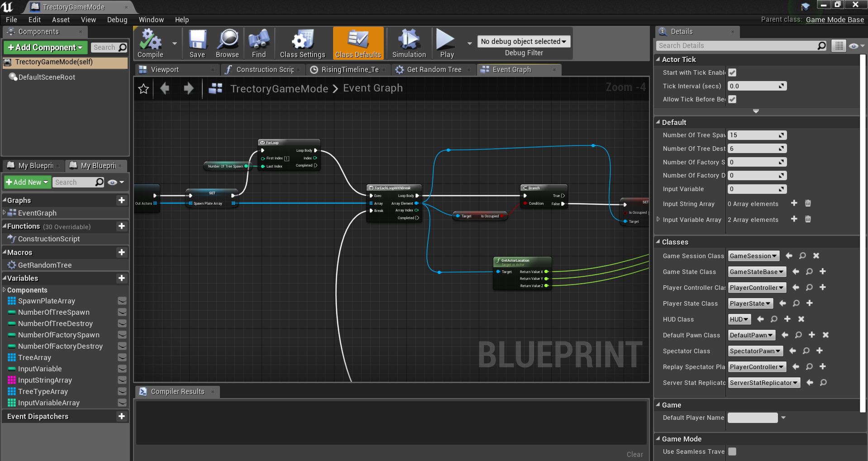Click the Tick Interval value field
868x461 pixels.
pos(757,86)
